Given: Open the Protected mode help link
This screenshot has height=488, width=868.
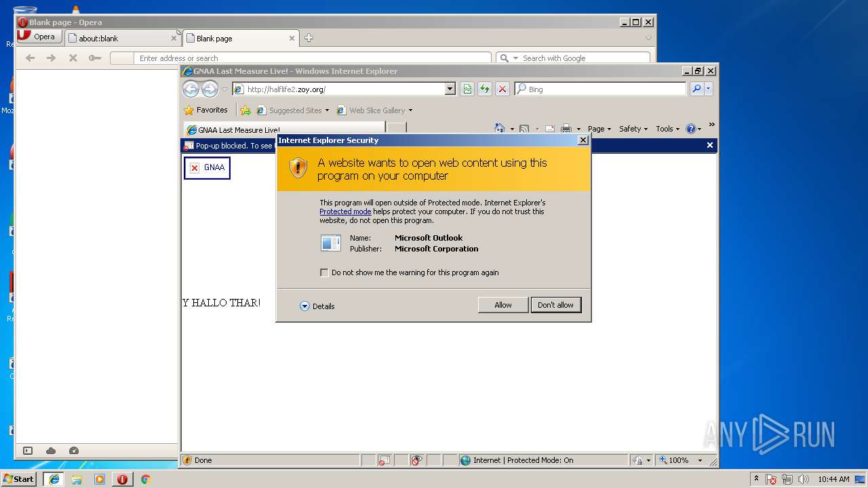Looking at the screenshot, I should pos(345,211).
